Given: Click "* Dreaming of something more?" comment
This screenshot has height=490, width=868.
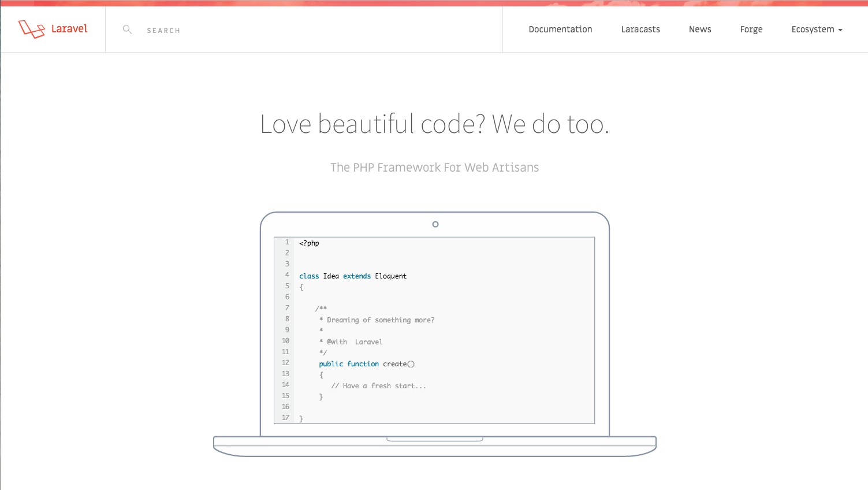Looking at the screenshot, I should [x=377, y=320].
